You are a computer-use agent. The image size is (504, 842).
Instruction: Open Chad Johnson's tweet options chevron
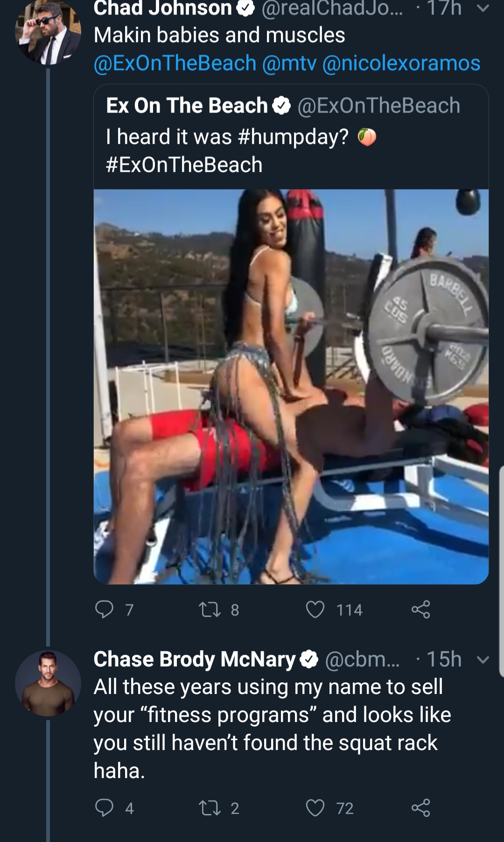pos(483,8)
